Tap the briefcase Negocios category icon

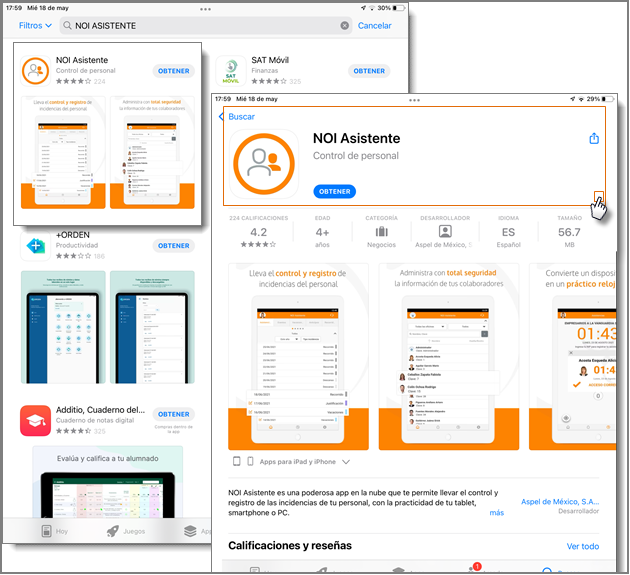381,231
